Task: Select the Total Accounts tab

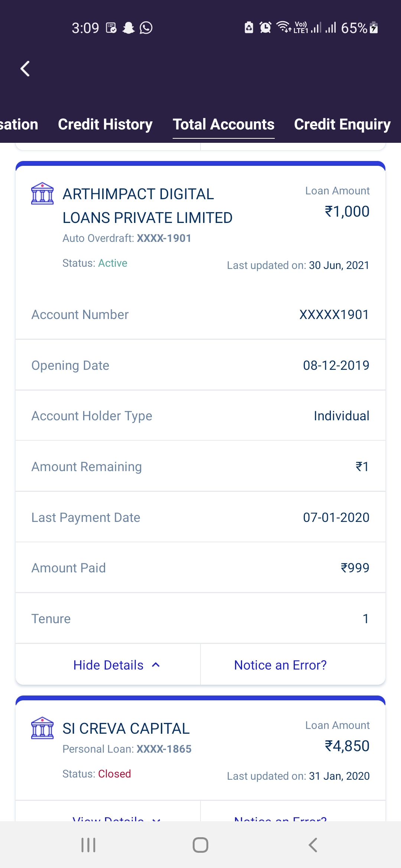Action: (224, 124)
